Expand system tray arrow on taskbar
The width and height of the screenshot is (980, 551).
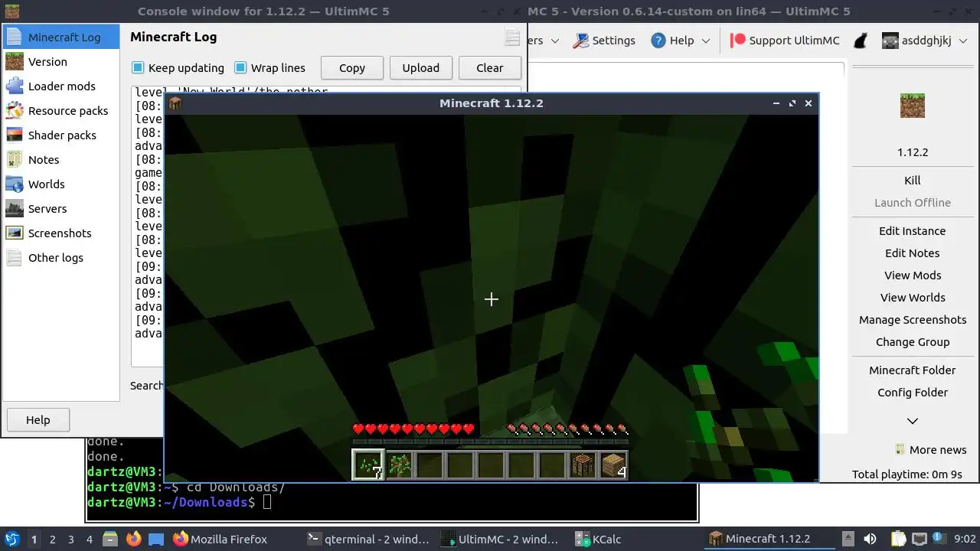(848, 539)
